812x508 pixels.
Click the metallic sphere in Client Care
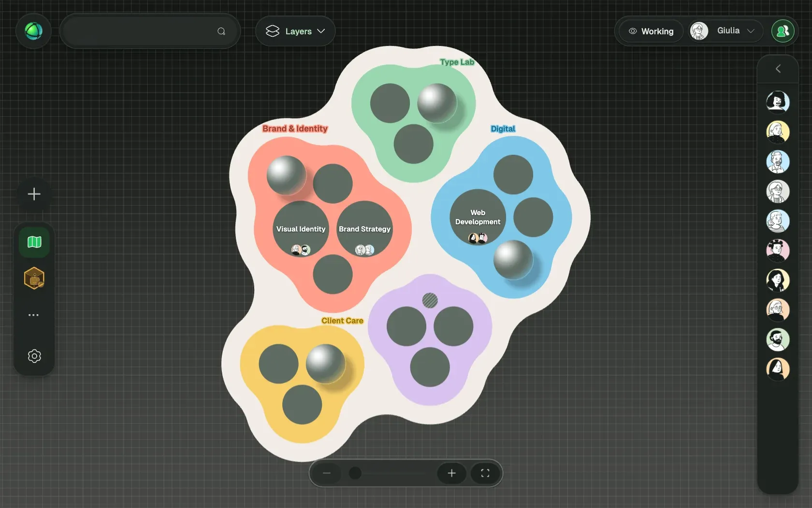(x=326, y=363)
